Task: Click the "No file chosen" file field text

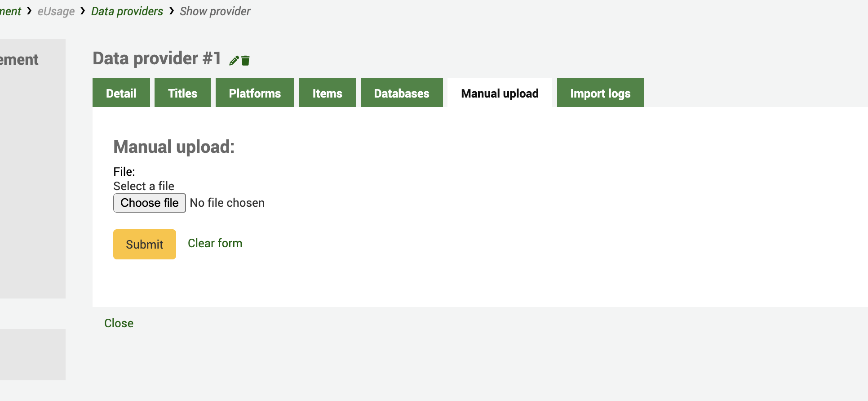Action: (227, 203)
